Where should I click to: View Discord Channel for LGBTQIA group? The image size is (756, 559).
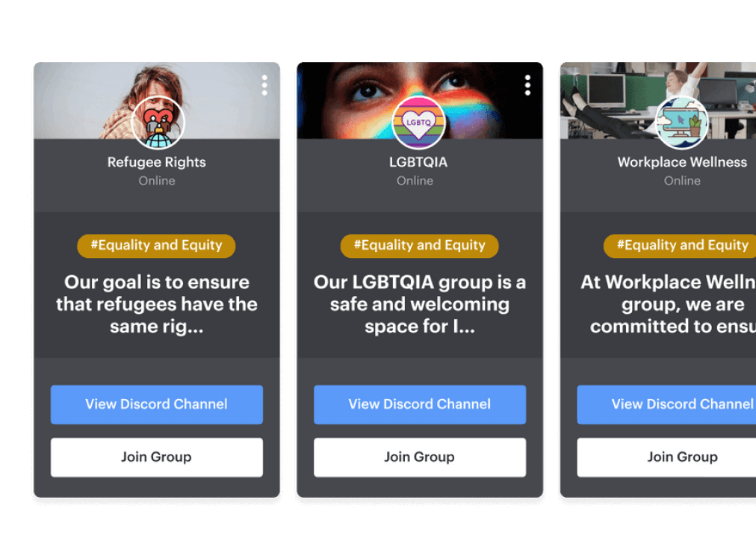[x=420, y=404]
